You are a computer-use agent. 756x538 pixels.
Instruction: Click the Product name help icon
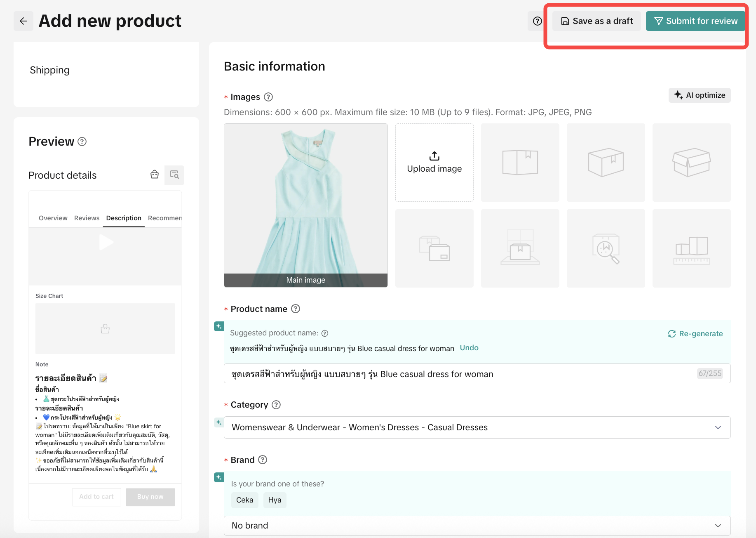pos(296,309)
